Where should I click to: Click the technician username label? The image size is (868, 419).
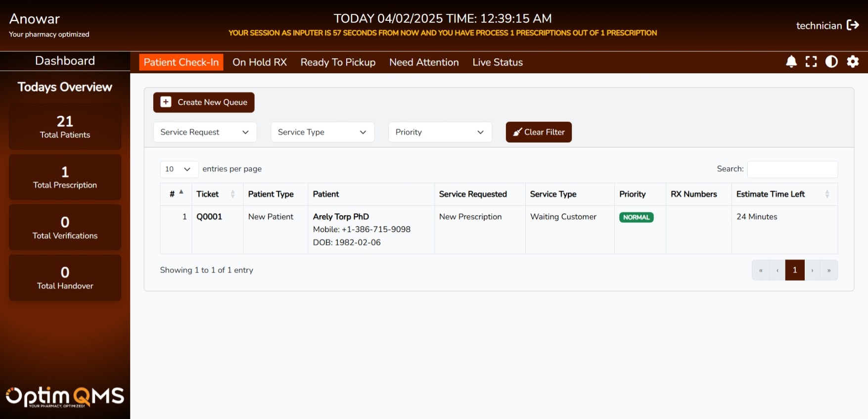point(819,26)
